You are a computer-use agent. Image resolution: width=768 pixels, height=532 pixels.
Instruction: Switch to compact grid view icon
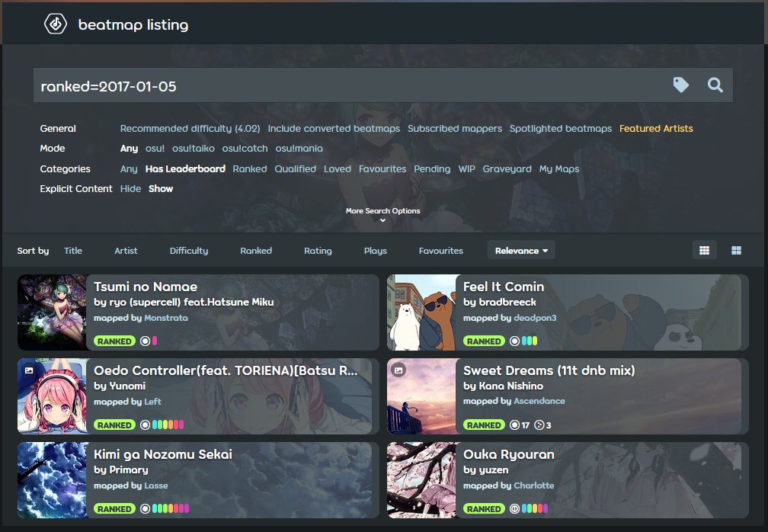704,250
